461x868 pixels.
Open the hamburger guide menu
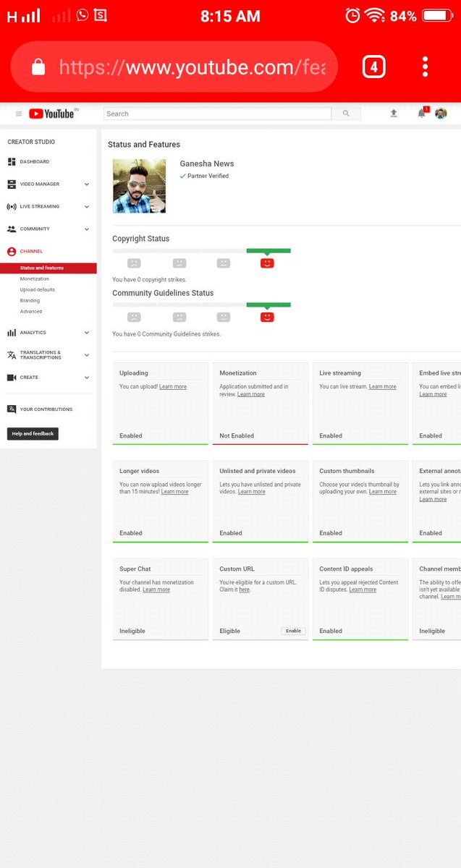[x=19, y=114]
